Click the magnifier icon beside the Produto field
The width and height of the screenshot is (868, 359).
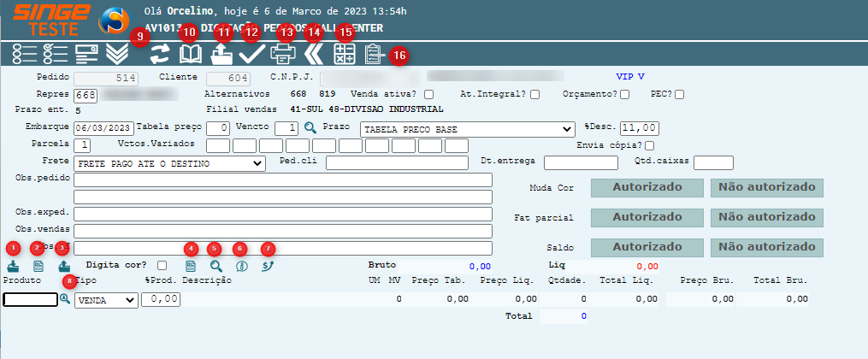(x=65, y=299)
